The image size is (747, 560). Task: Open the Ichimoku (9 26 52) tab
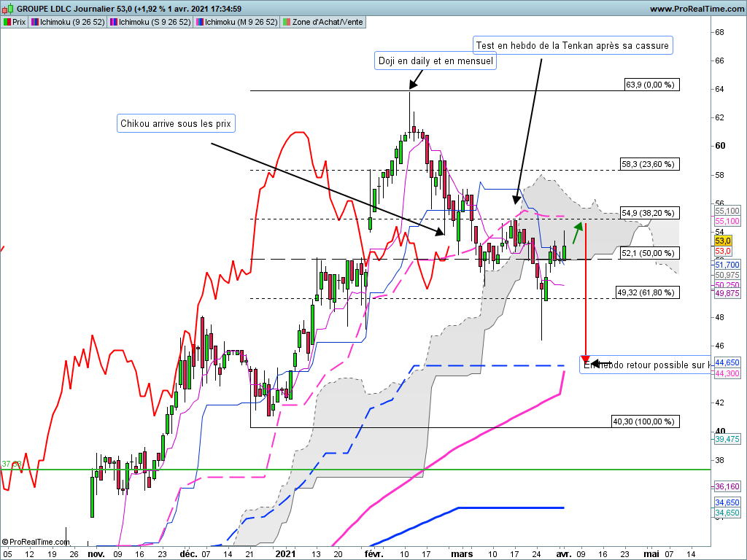pyautogui.click(x=68, y=22)
